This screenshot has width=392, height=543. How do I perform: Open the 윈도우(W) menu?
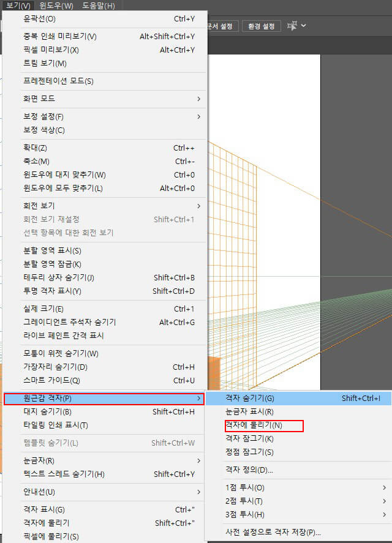tap(56, 6)
